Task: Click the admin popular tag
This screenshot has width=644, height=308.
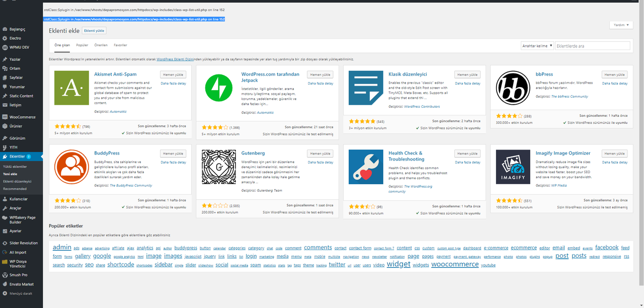Action: [x=62, y=247]
